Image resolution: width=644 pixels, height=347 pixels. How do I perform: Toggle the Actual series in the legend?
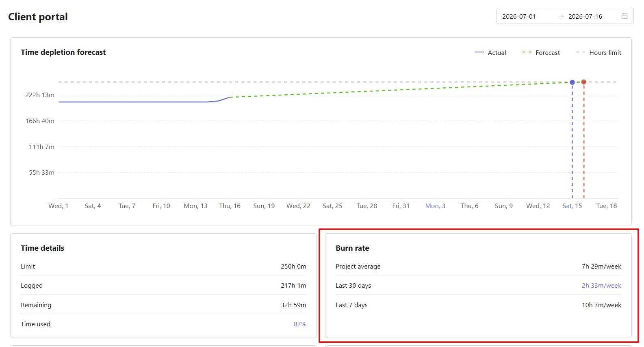[490, 52]
